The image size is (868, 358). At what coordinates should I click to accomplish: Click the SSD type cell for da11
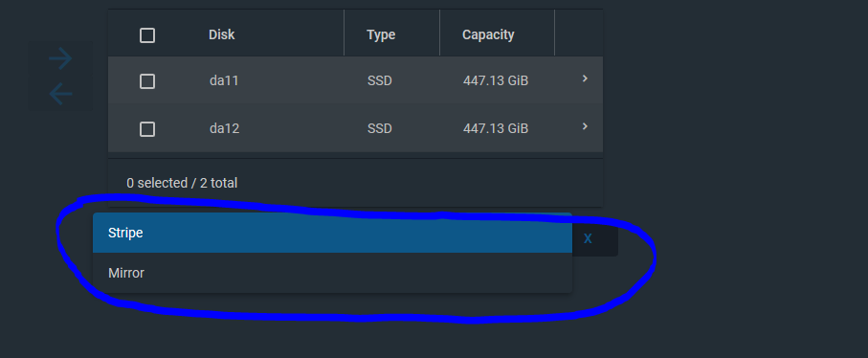pyautogui.click(x=380, y=80)
